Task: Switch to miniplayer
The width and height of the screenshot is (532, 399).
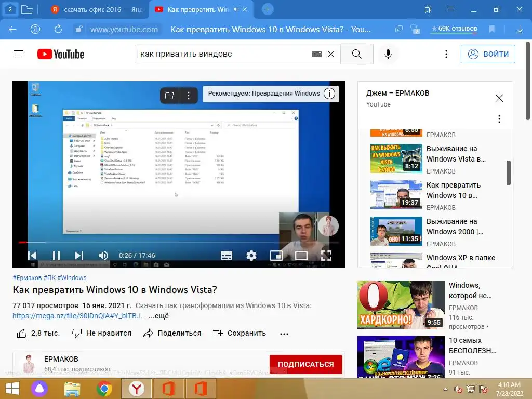Action: pos(276,256)
